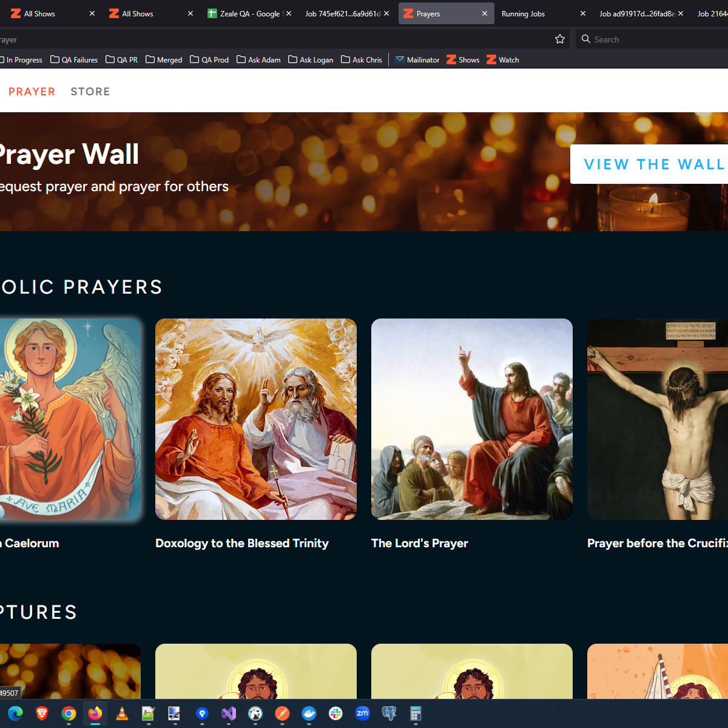Open Visual Studio from the taskbar

click(229, 713)
